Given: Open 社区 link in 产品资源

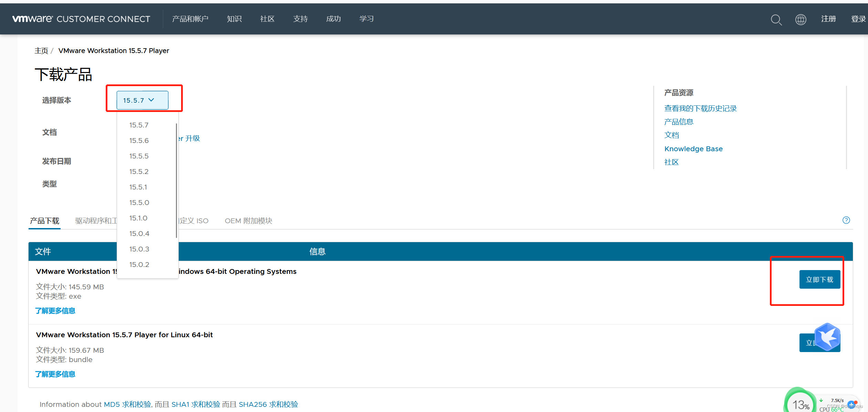Looking at the screenshot, I should click(x=671, y=162).
